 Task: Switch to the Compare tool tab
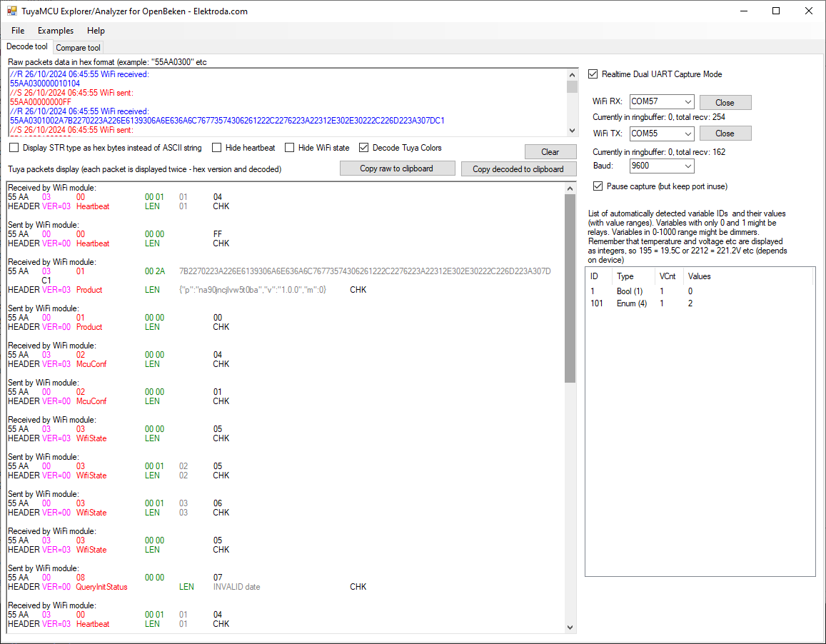point(78,47)
